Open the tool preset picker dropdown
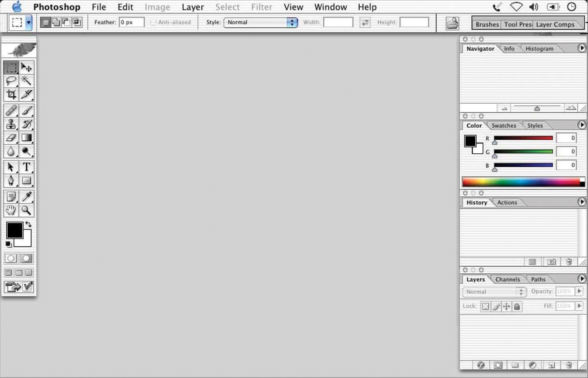Viewport: 588px width, 378px height. coord(29,22)
